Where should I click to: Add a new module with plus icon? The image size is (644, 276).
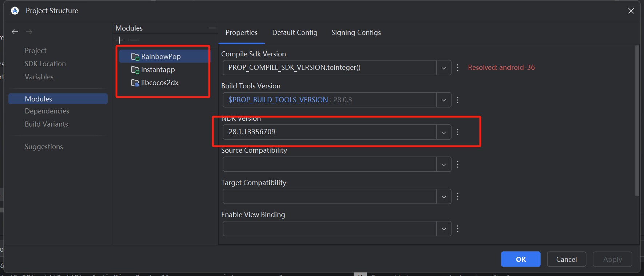(x=119, y=40)
